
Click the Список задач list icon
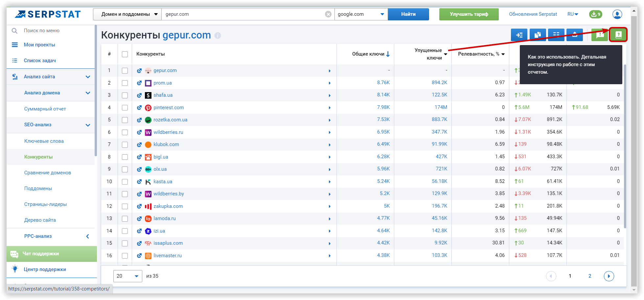click(x=15, y=61)
